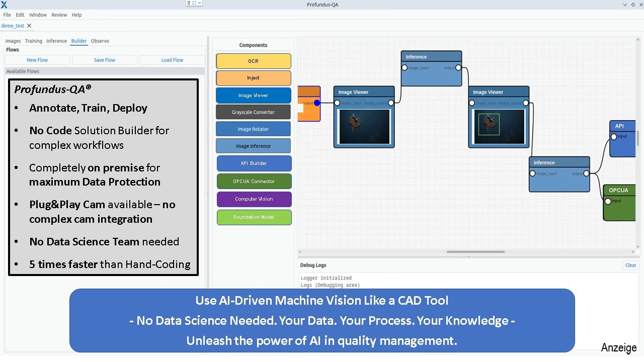The height and width of the screenshot is (362, 644).
Task: Switch to the Training tab
Action: coord(34,41)
